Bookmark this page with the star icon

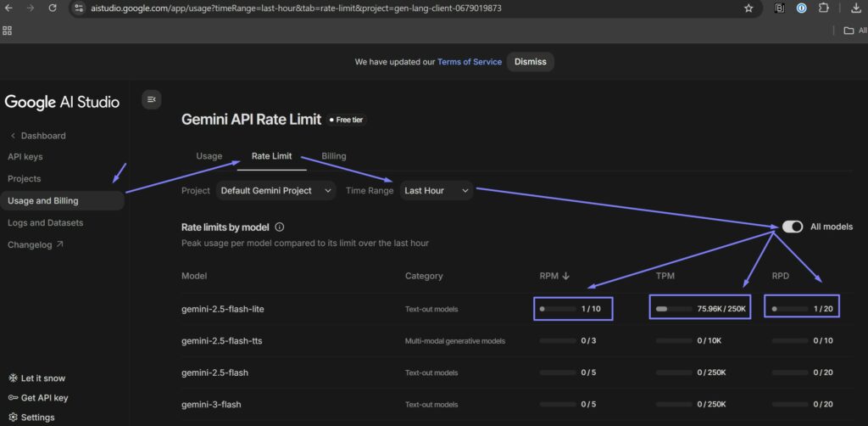(748, 8)
